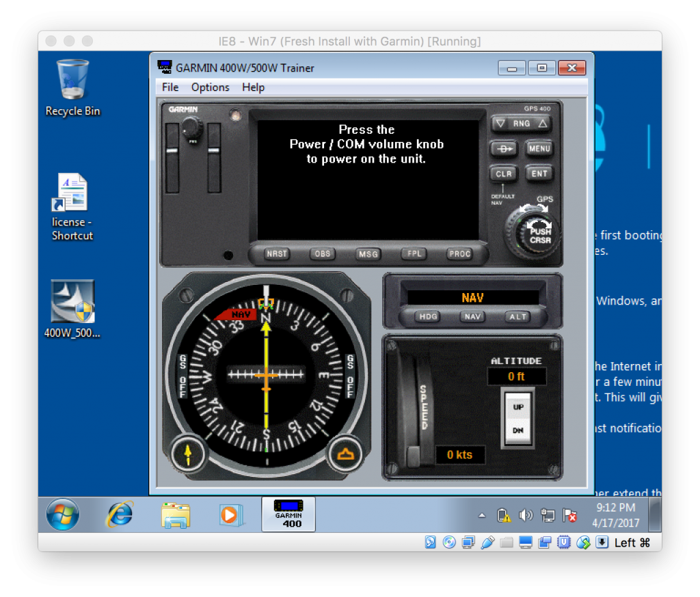
Task: Click the VirtualBox single blue display icon
Action: tap(526, 542)
